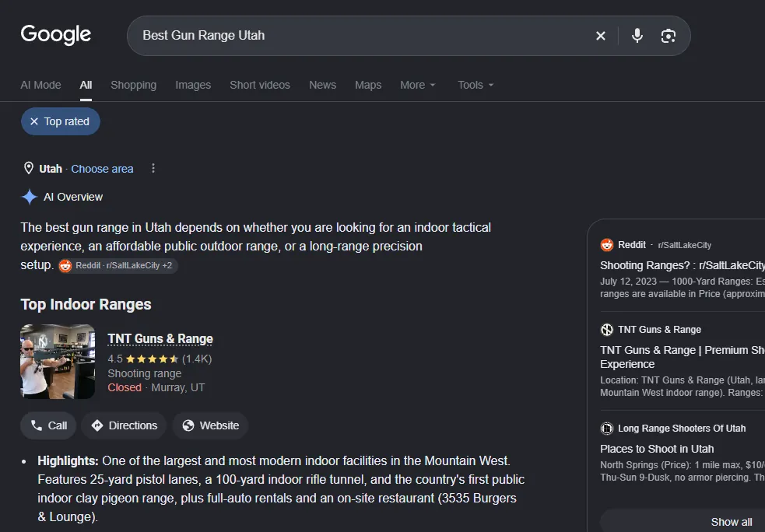765x532 pixels.
Task: Remove the Top rated filter chip
Action: click(x=61, y=121)
